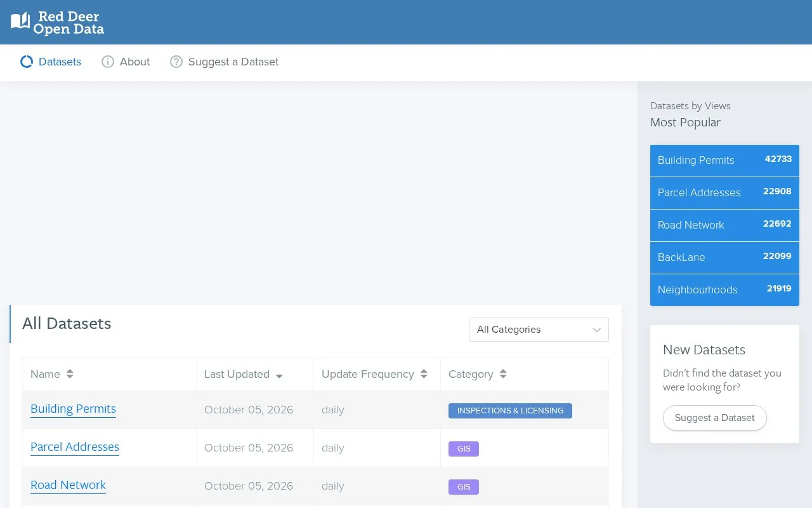This screenshot has height=508, width=812.
Task: Open the All Categories dropdown
Action: [539, 330]
